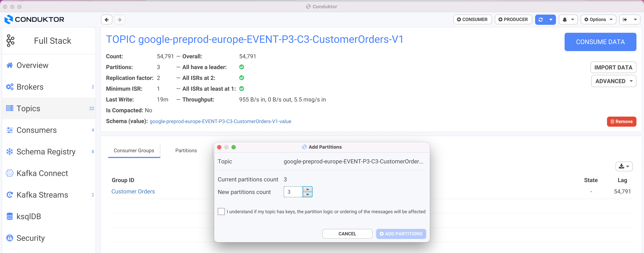The image size is (644, 253).
Task: Click the All ISRs at 2 checkmark
Action: point(241,78)
